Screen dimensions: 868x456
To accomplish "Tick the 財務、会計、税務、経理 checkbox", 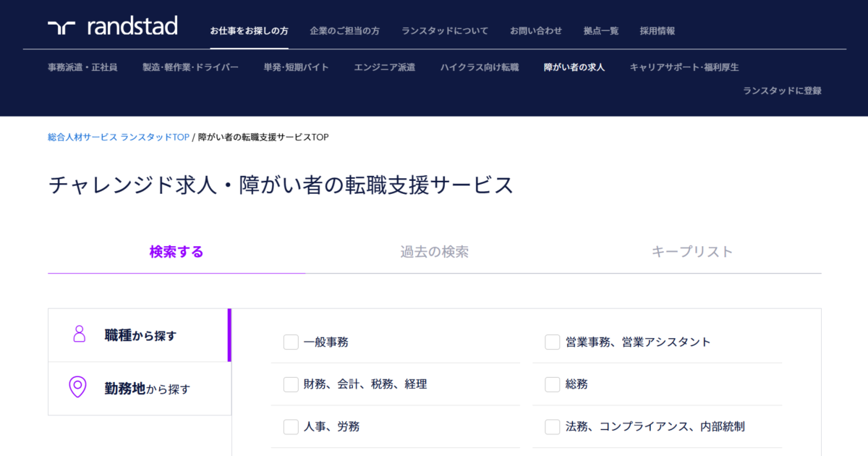I will (x=291, y=384).
